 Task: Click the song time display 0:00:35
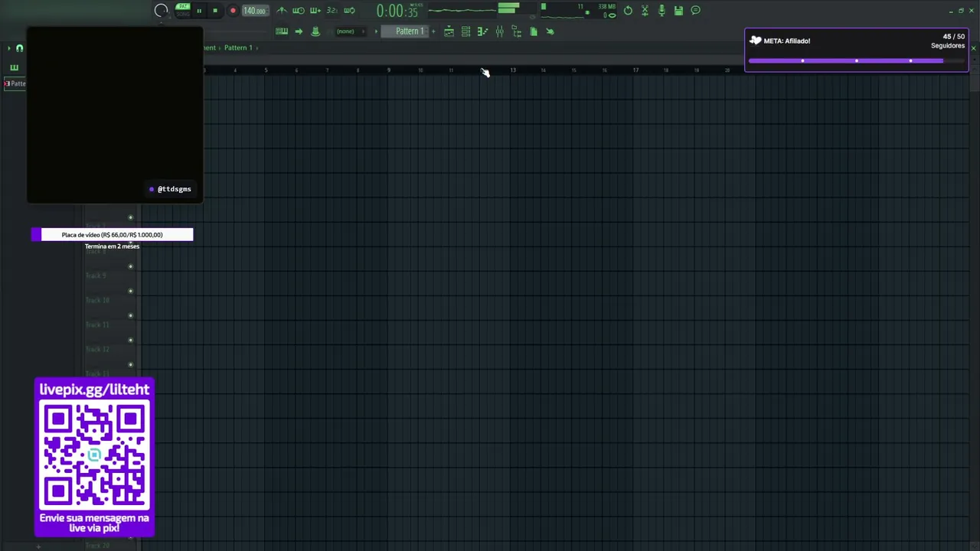click(x=397, y=11)
